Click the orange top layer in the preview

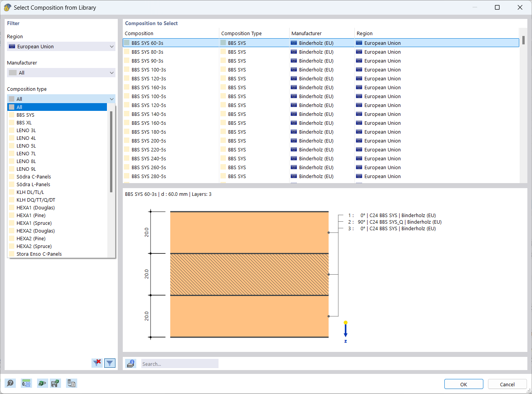pos(249,232)
